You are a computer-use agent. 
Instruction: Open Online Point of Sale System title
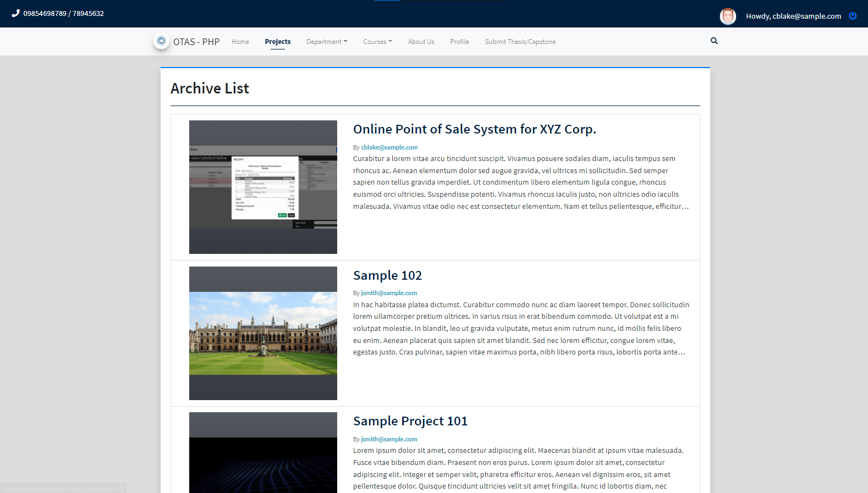coord(475,129)
